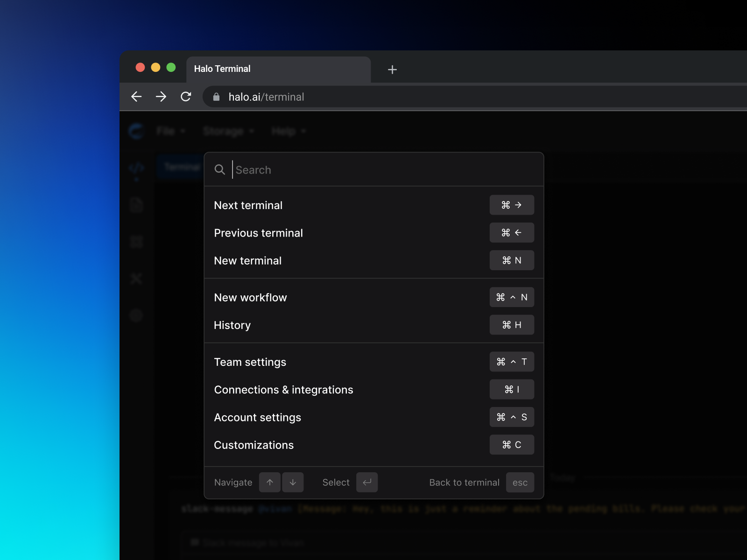Click the Halo logo icon
The height and width of the screenshot is (560, 747).
click(136, 131)
